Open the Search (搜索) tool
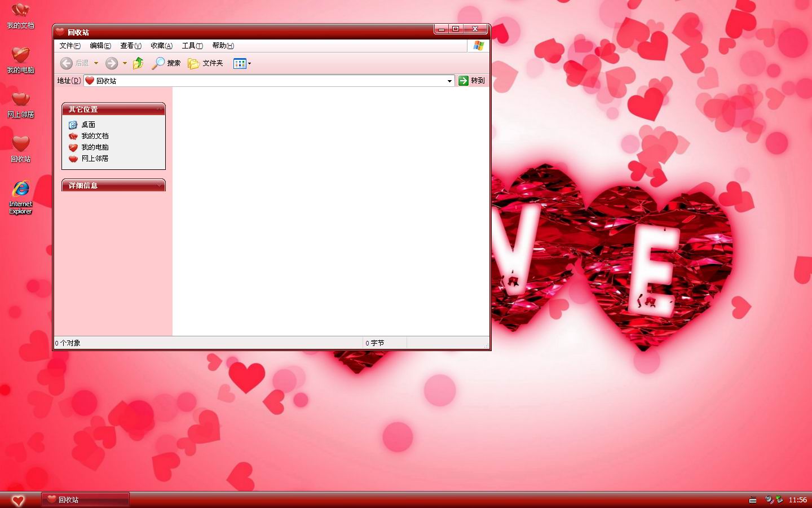Image resolution: width=812 pixels, height=508 pixels. (x=166, y=63)
